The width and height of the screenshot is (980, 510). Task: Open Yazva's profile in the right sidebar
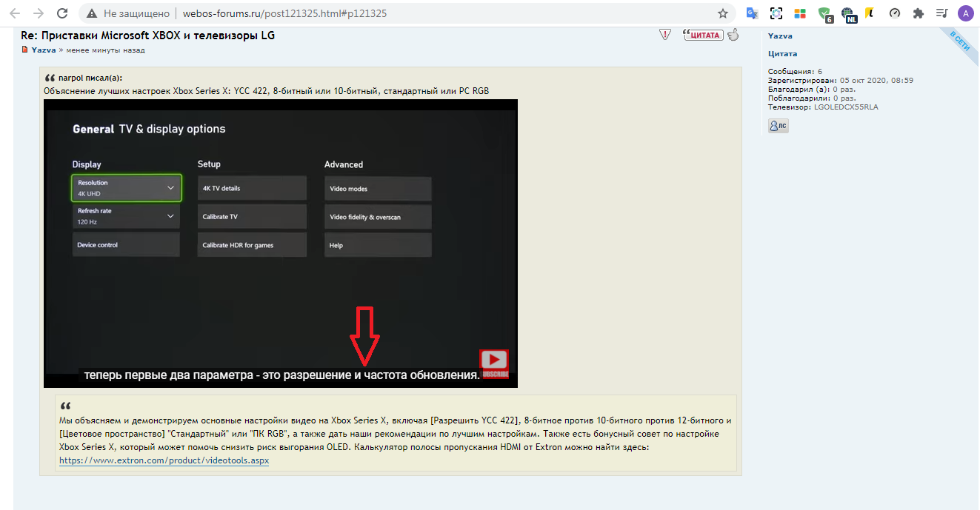780,36
